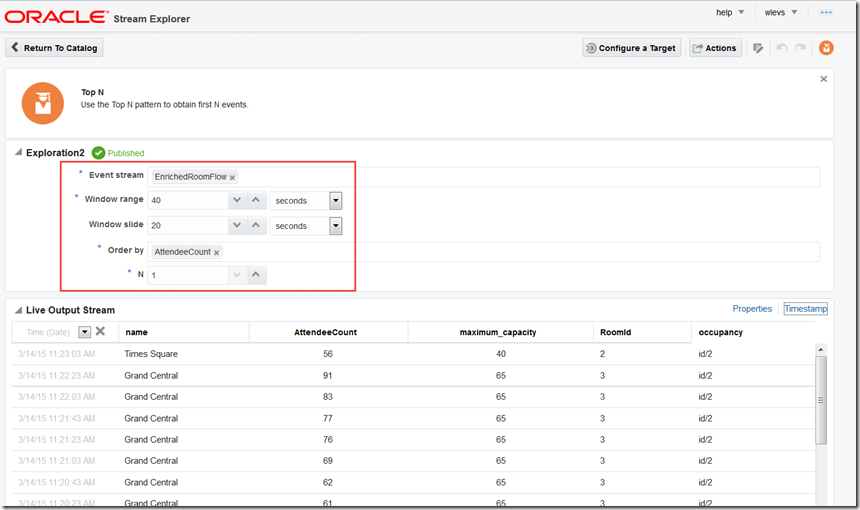
Task: Click AttendeeCount value 77
Action: point(327,418)
